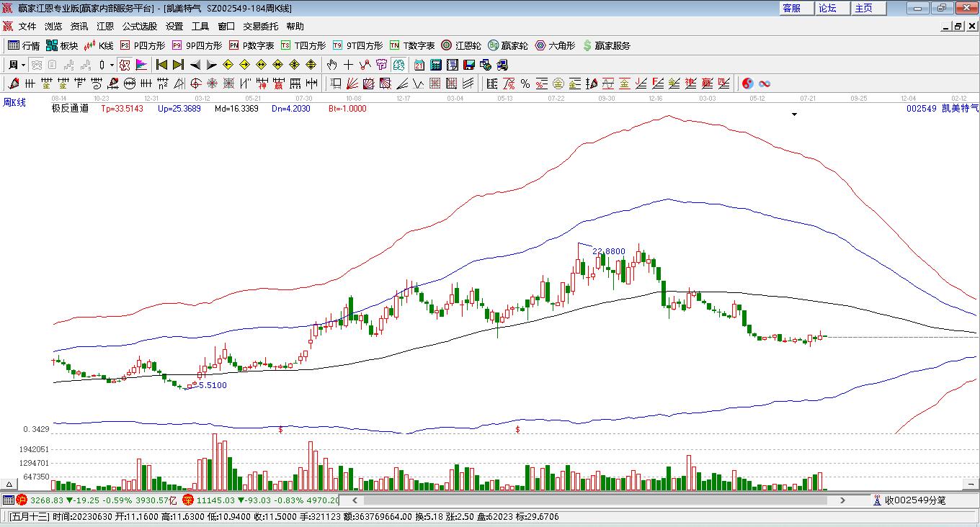Step the chart back one bar
The image size is (980, 527).
195,65
